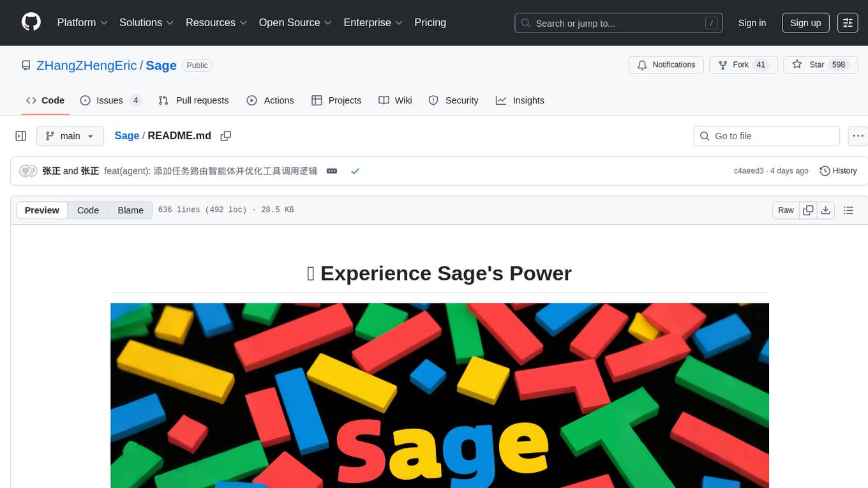Select the Code view
The image size is (868, 488).
tap(88, 210)
